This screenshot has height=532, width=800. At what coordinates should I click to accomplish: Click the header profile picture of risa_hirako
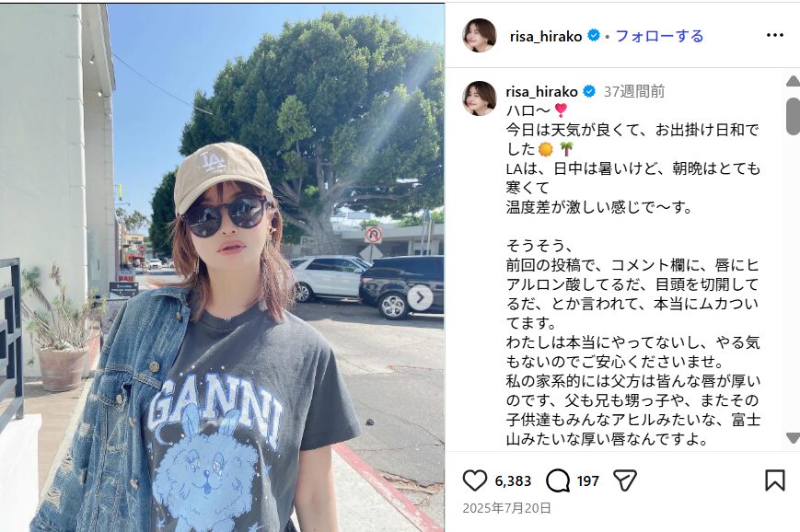(479, 35)
